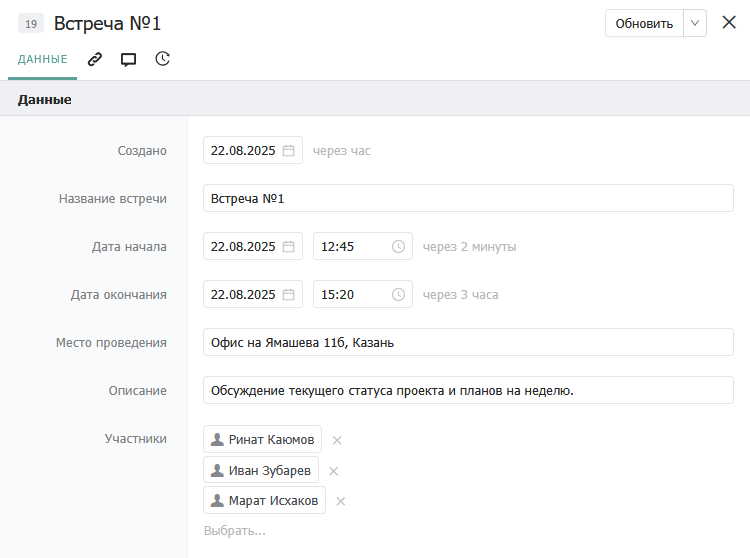Close the Встреча №1 card
Screen dimensions: 750x558
tap(729, 22)
